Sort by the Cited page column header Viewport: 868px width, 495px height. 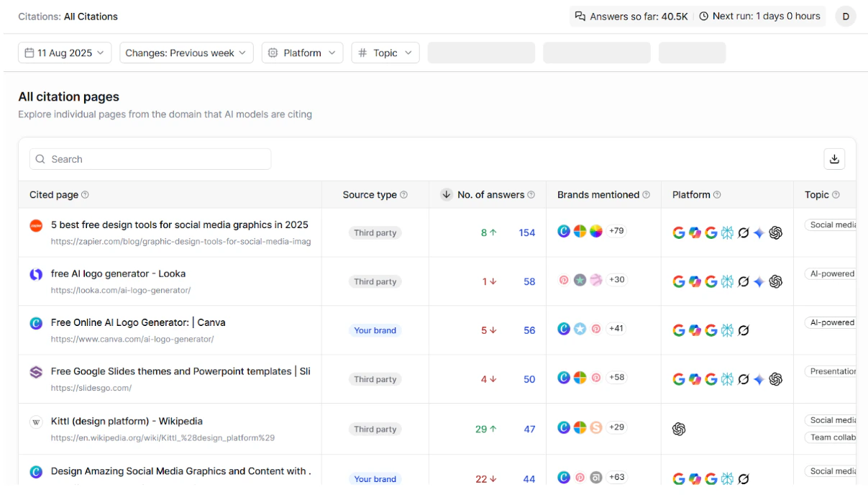(x=54, y=195)
